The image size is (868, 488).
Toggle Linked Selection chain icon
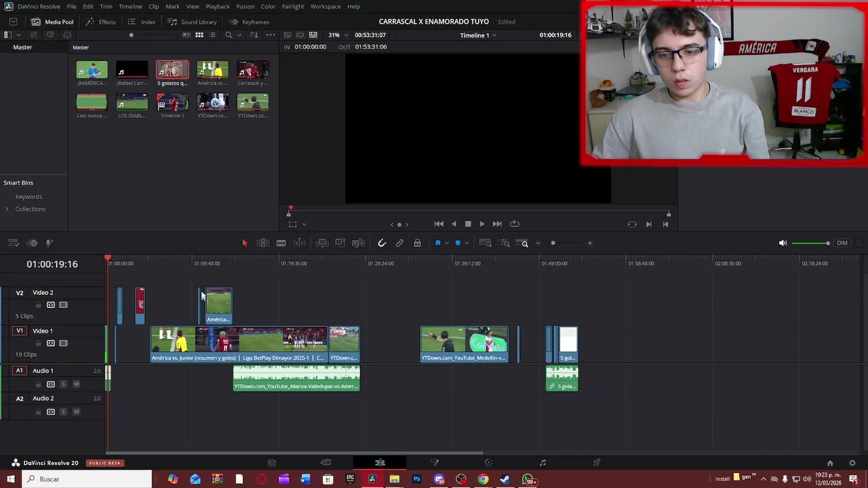(x=399, y=243)
